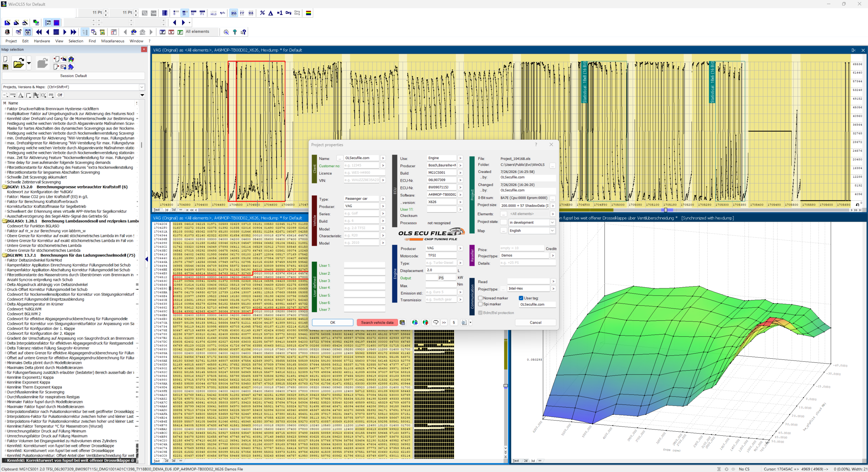Expand the vehicle Type suggestion arrow
Viewport: 868px width, 472px height.
tap(383, 199)
